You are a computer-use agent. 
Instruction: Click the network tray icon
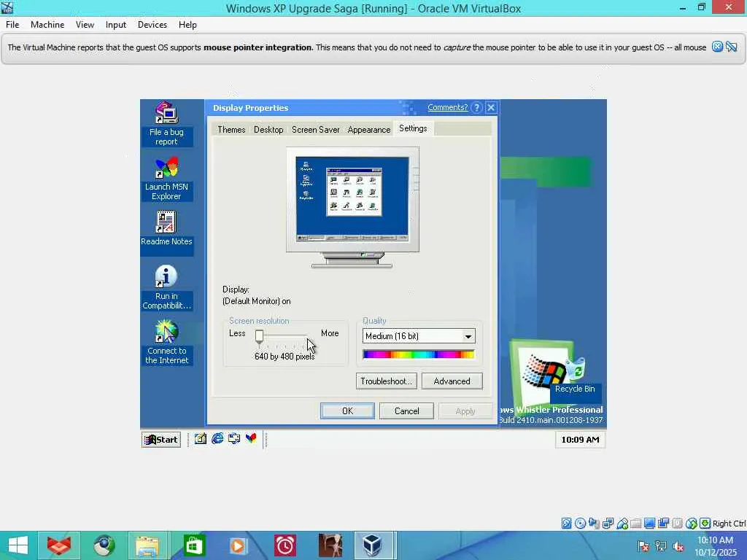[x=661, y=546]
